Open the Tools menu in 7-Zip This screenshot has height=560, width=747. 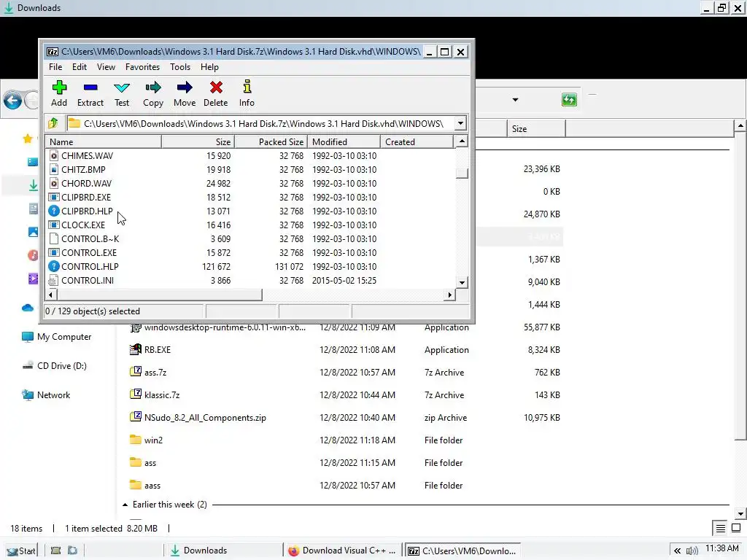tap(180, 67)
